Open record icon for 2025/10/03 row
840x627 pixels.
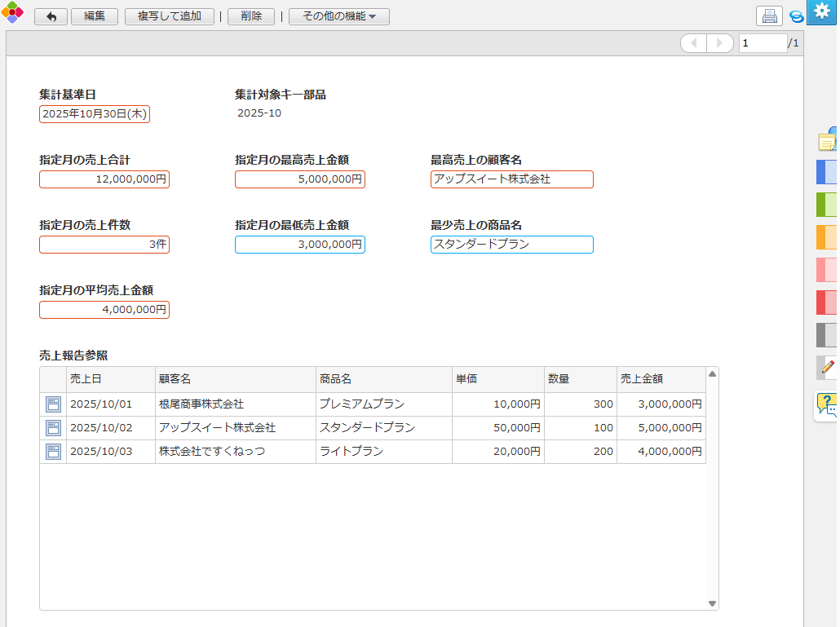53,452
